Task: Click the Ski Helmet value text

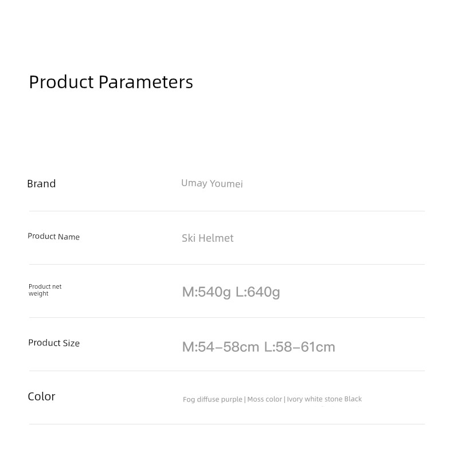Action: (x=208, y=238)
